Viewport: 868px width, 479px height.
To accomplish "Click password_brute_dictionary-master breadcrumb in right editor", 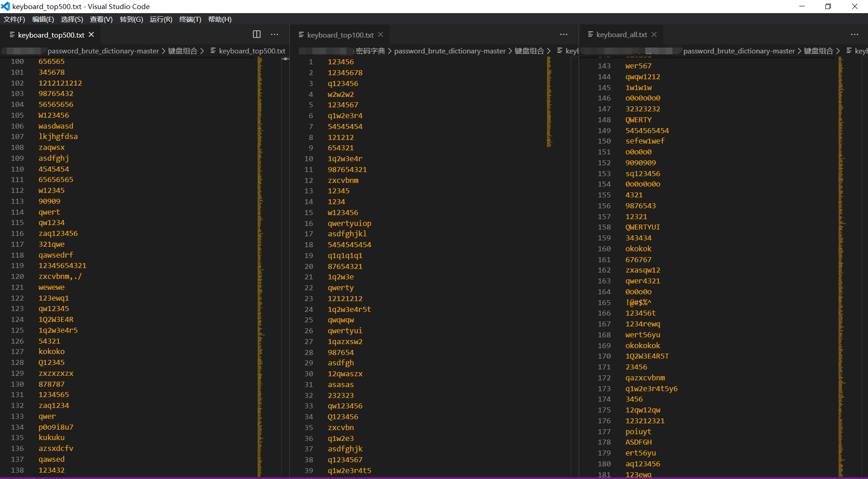I will [739, 51].
